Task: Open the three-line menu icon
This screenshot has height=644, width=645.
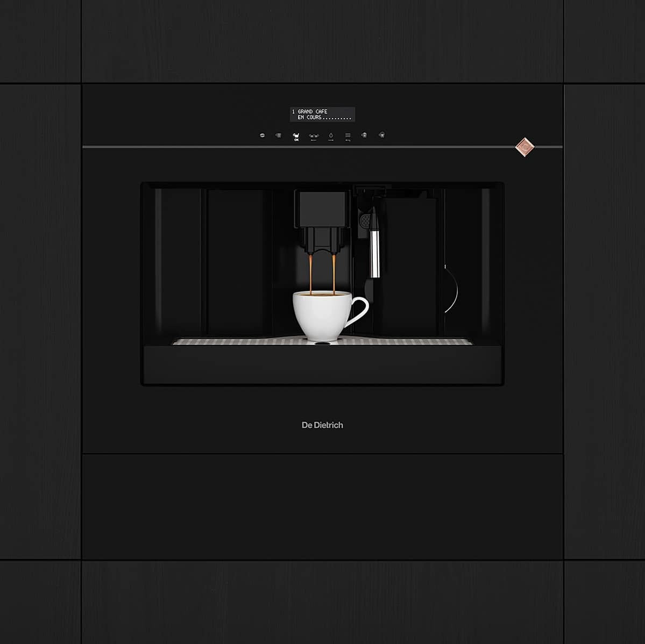Action: click(x=348, y=136)
